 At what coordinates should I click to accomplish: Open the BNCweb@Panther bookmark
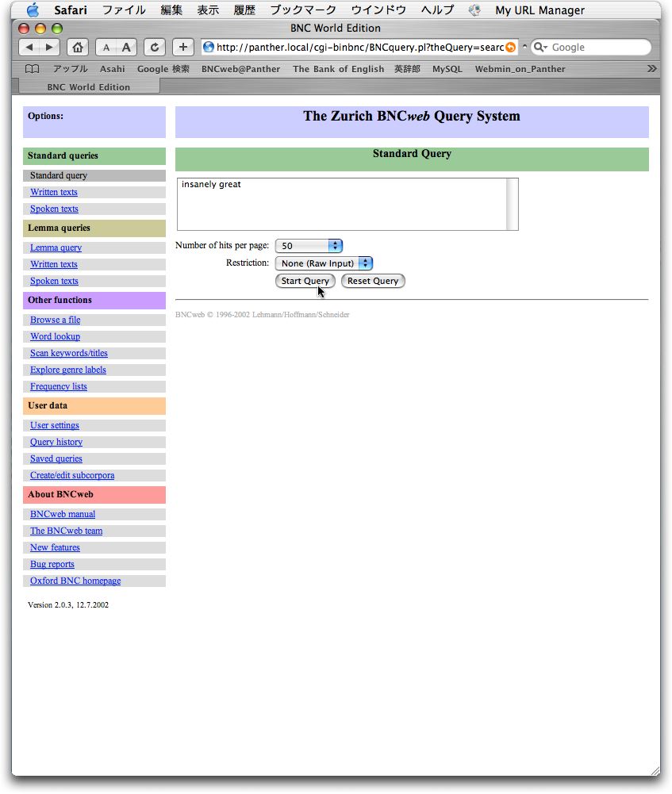tap(240, 69)
